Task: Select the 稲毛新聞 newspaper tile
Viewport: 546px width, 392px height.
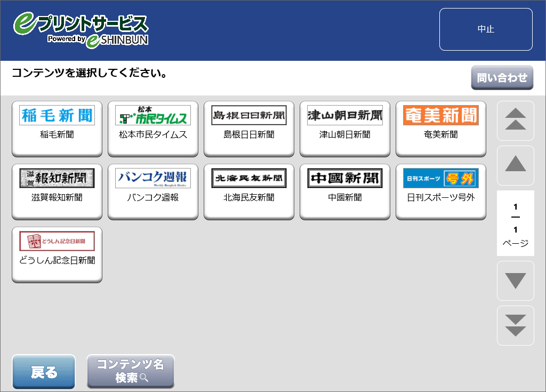Action: point(57,129)
